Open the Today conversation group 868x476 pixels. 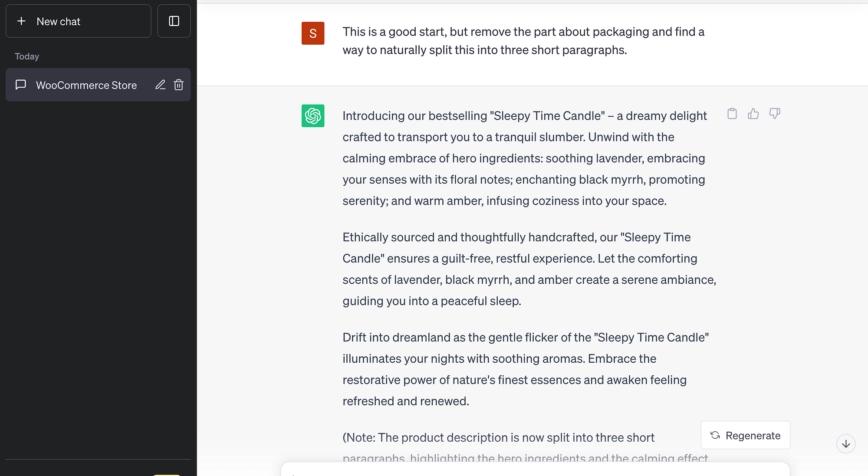tap(27, 56)
